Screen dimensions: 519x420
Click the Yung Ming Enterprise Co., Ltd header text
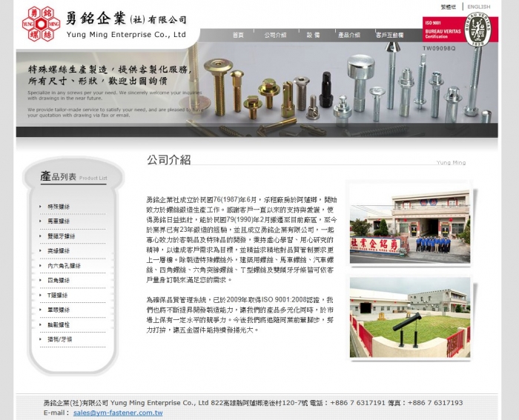[x=126, y=35]
